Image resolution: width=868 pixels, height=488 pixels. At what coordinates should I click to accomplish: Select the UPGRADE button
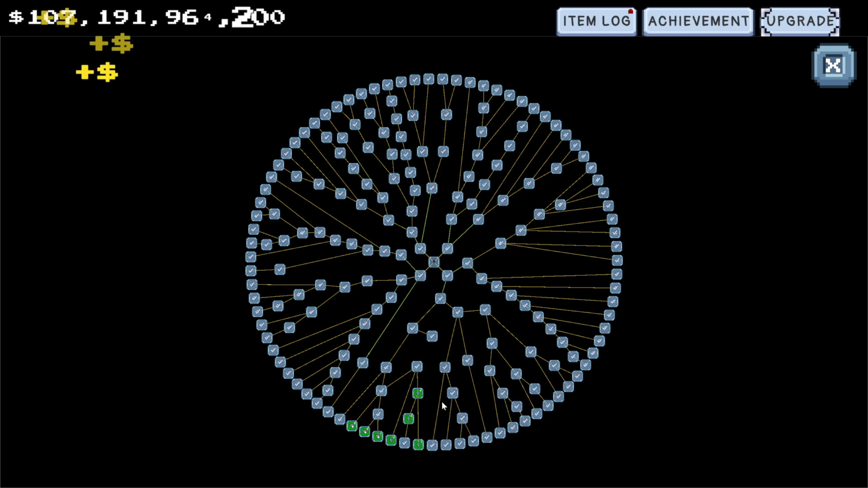(800, 21)
